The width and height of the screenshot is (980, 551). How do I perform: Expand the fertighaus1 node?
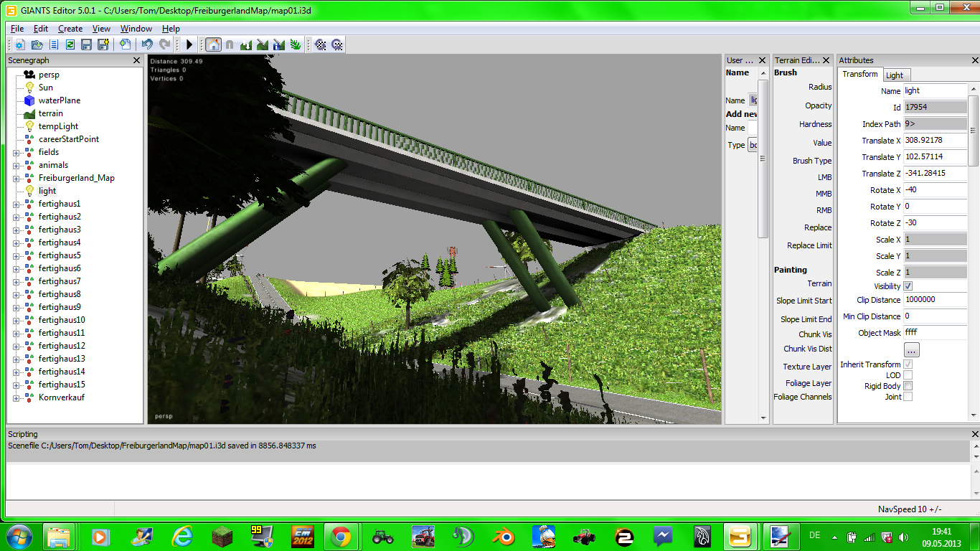tap(16, 204)
